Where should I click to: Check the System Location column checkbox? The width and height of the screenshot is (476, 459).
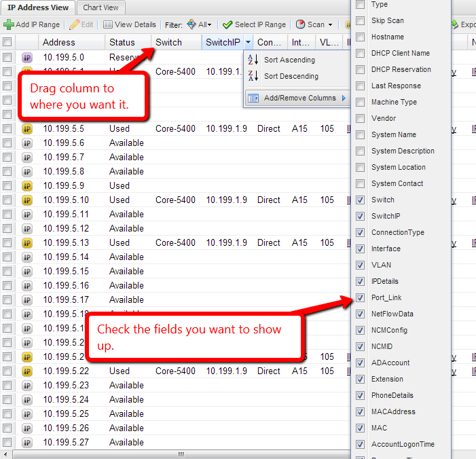(360, 167)
